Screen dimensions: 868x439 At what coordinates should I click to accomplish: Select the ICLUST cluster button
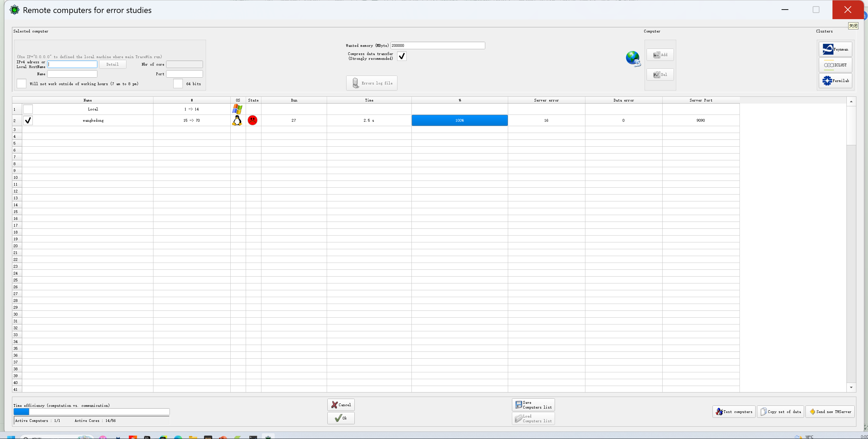(x=835, y=65)
